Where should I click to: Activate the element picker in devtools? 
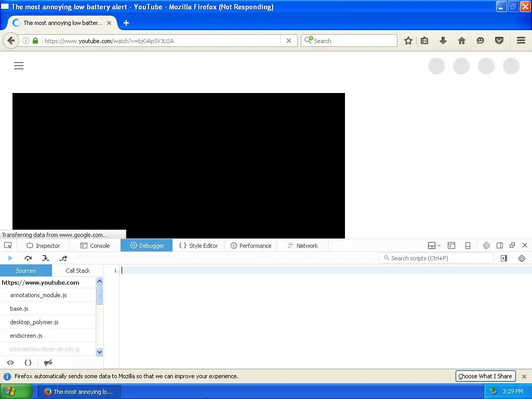click(8, 245)
